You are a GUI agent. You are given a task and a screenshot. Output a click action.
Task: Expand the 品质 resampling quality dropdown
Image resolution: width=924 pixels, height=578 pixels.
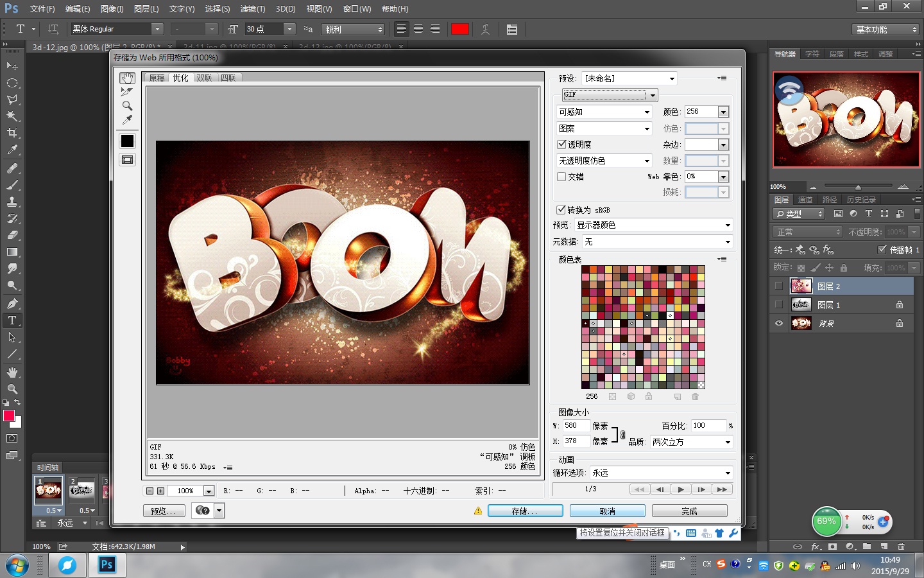tap(691, 442)
